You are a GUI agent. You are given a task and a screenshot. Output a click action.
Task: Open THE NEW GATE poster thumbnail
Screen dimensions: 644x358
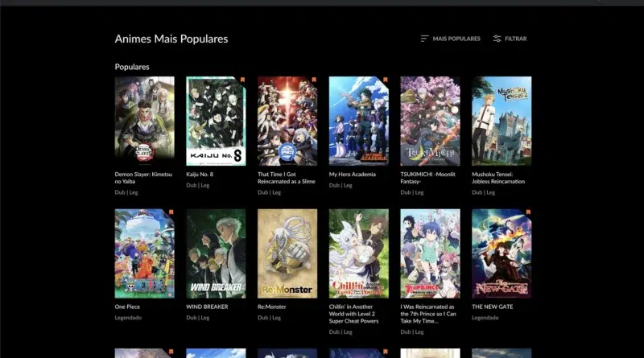coord(502,253)
